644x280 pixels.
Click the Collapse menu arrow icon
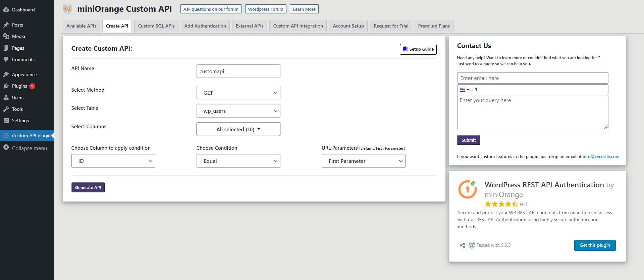(6, 147)
